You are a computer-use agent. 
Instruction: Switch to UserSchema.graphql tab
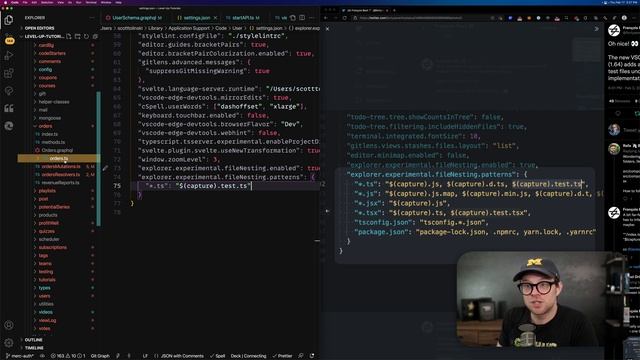[134, 18]
